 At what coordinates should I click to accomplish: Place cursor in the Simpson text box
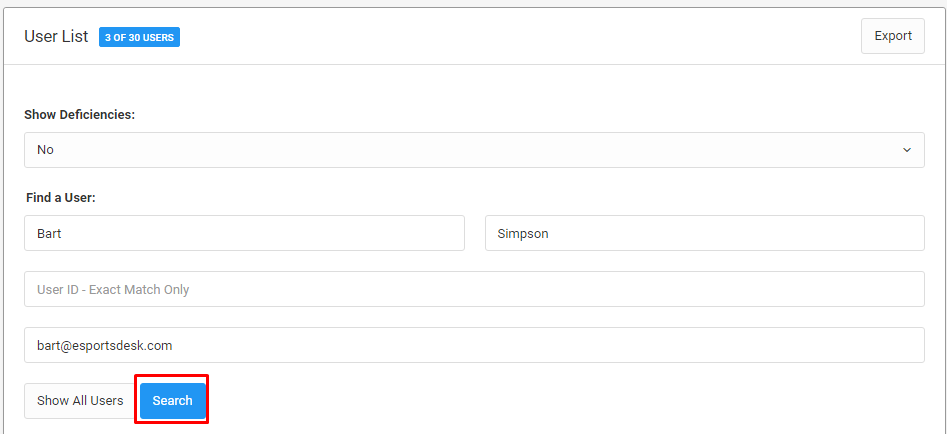(x=705, y=233)
